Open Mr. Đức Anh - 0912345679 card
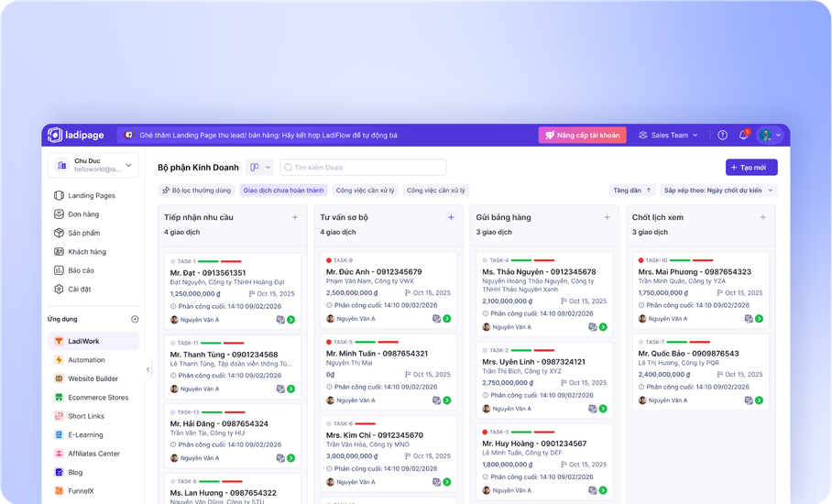The width and height of the screenshot is (832, 504). (x=389, y=290)
